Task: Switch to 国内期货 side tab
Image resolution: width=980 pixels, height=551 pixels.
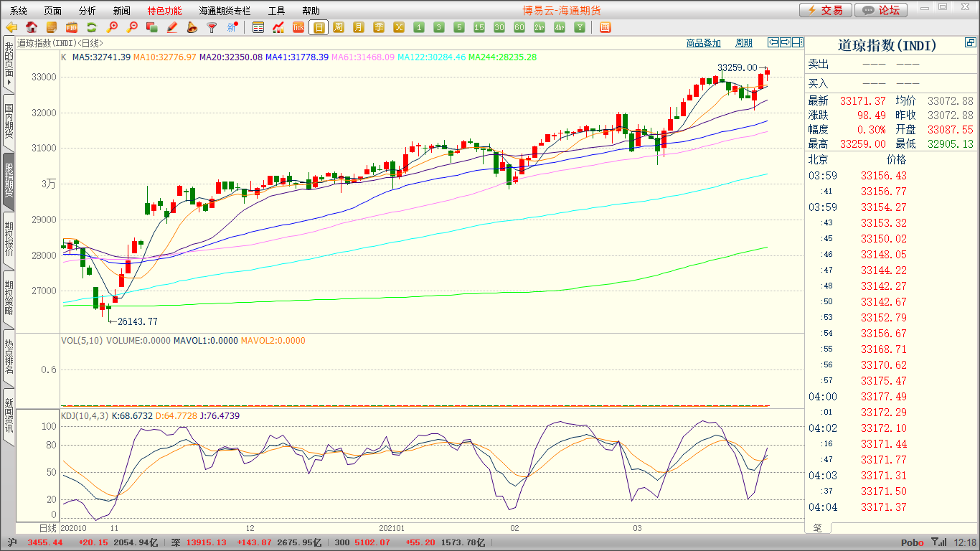Action: coord(9,122)
